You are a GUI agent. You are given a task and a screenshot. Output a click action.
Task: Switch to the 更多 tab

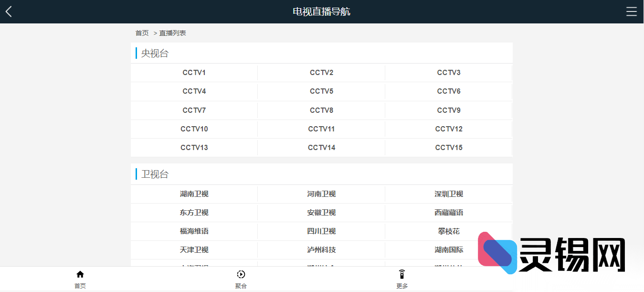[x=402, y=279]
